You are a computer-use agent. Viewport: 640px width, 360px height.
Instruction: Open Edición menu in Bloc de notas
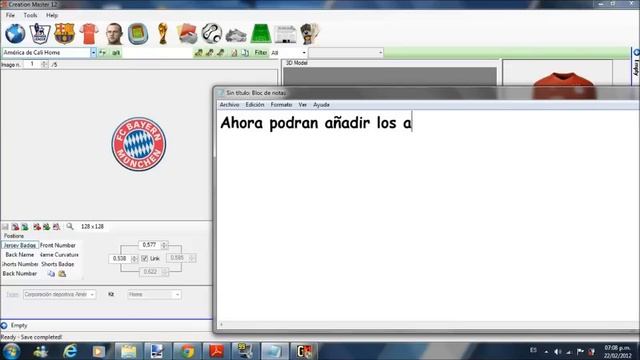(x=255, y=104)
